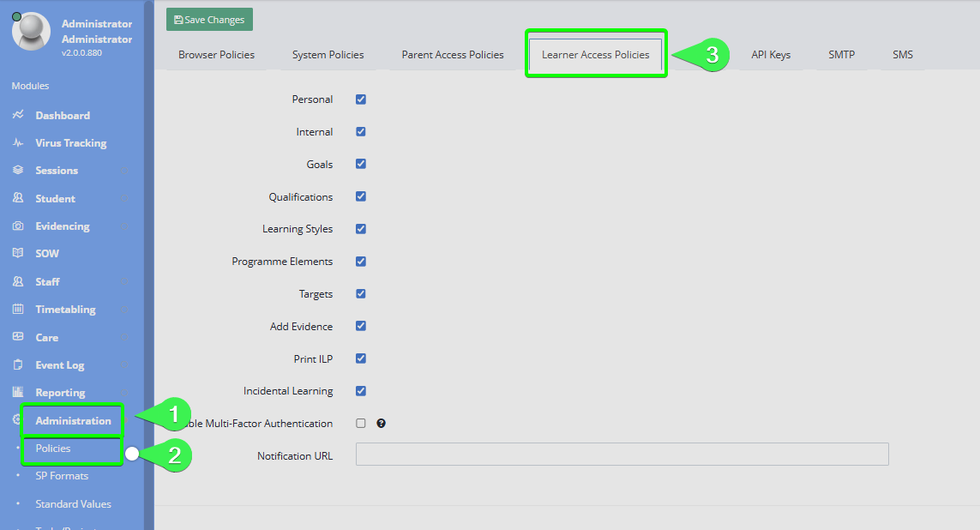Click the Evidencing camera icon
980x530 pixels.
click(x=18, y=226)
